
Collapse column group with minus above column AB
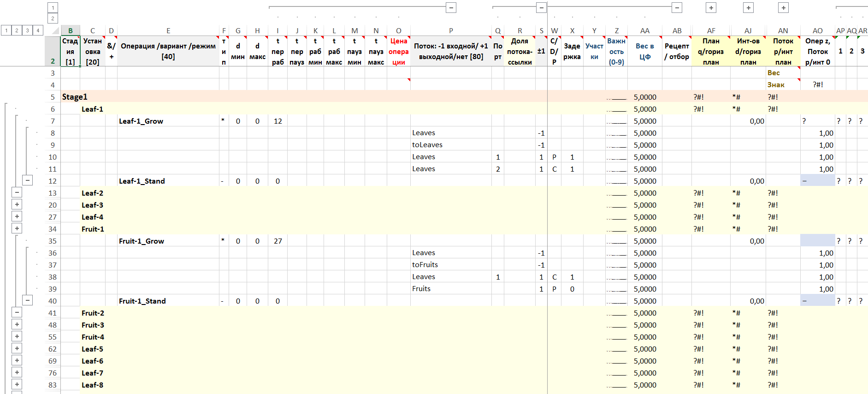[677, 7]
